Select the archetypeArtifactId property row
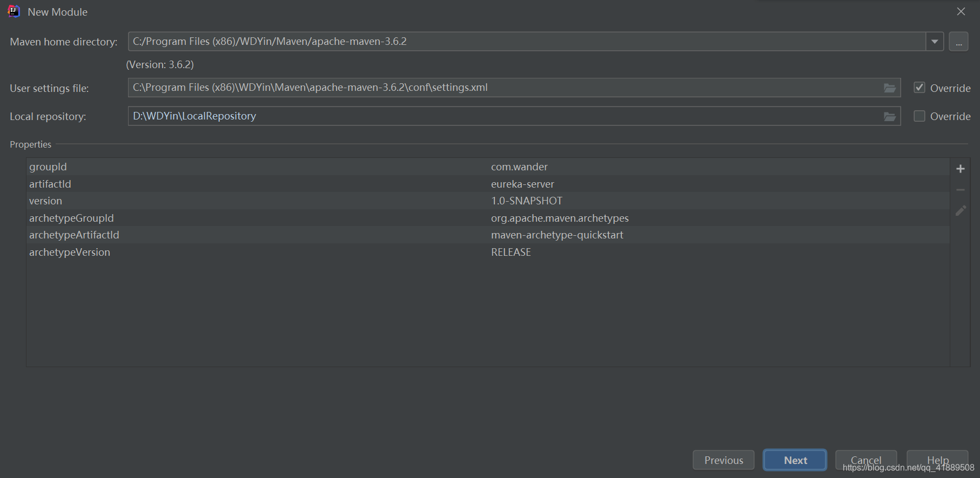Image resolution: width=980 pixels, height=478 pixels. (488, 235)
